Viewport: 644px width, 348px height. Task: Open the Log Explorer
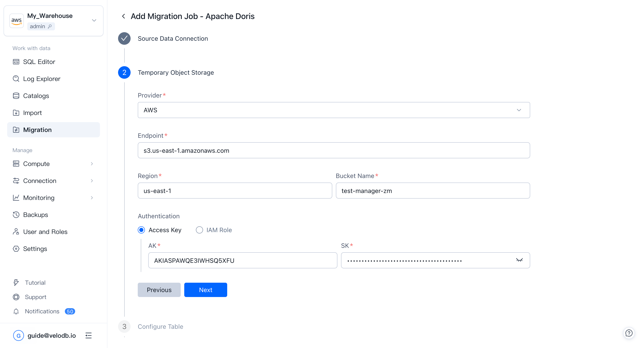click(x=42, y=79)
